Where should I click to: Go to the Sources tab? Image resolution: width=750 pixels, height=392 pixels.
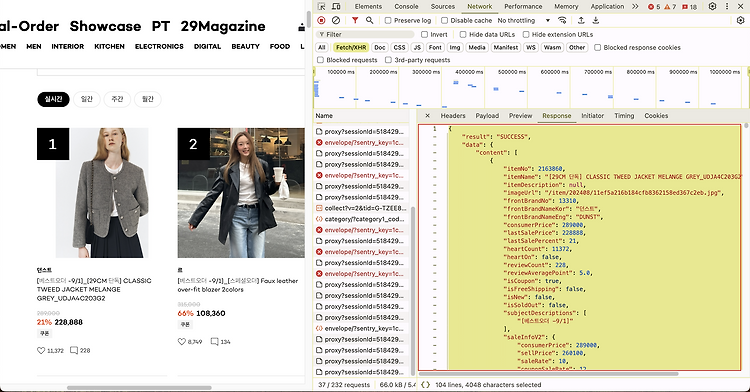443,7
